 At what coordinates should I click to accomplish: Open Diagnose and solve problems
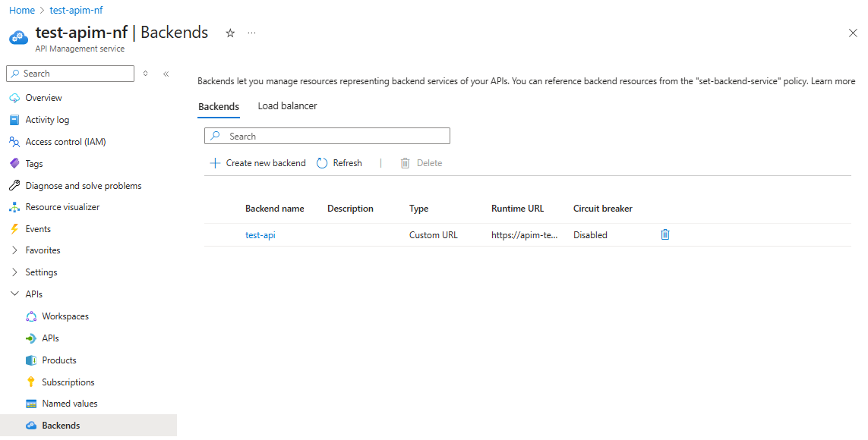83,186
